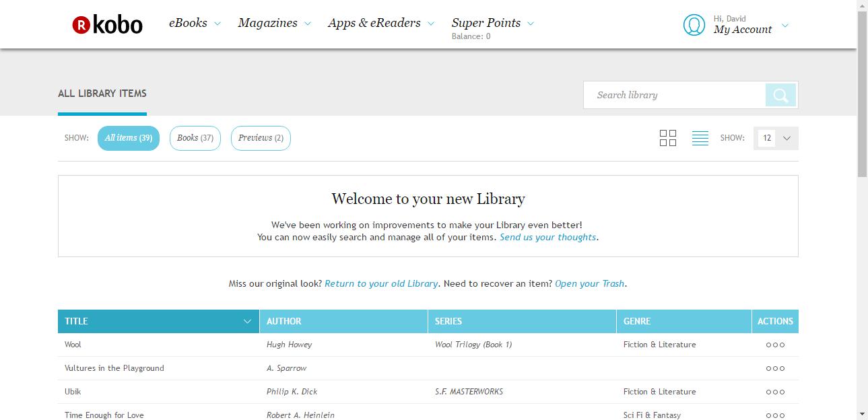Click series S.F. MASTERWORKS
This screenshot has height=420, width=868.
[x=469, y=392]
